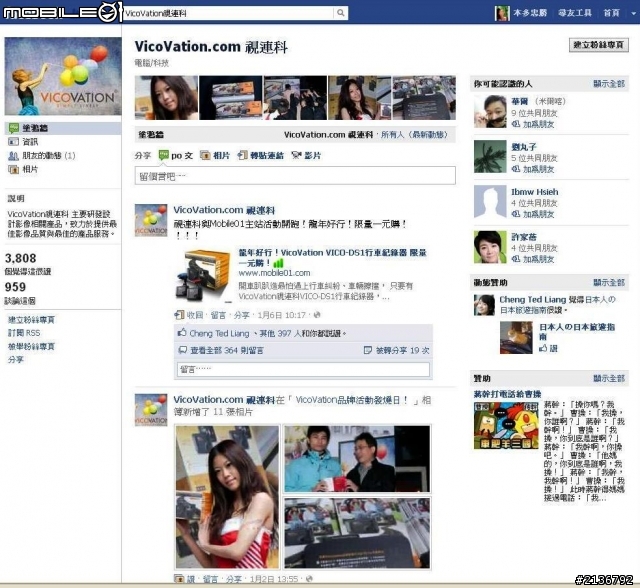Click the info card icon beside 資訊

[x=13, y=142]
